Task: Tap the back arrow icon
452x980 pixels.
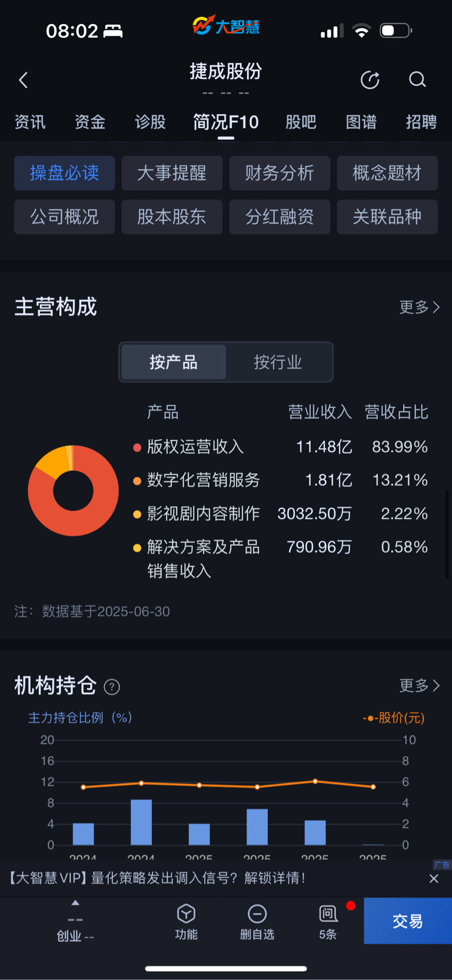Action: pos(24,80)
